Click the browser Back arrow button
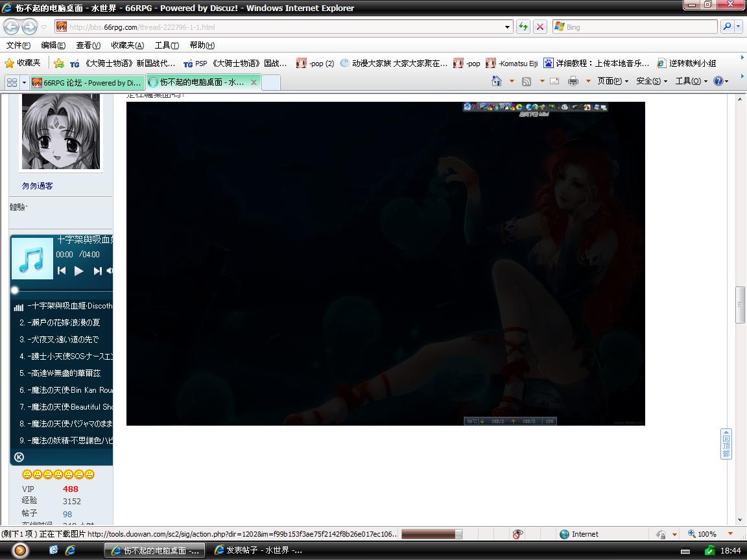Screen dimensions: 747x560 coord(12,27)
